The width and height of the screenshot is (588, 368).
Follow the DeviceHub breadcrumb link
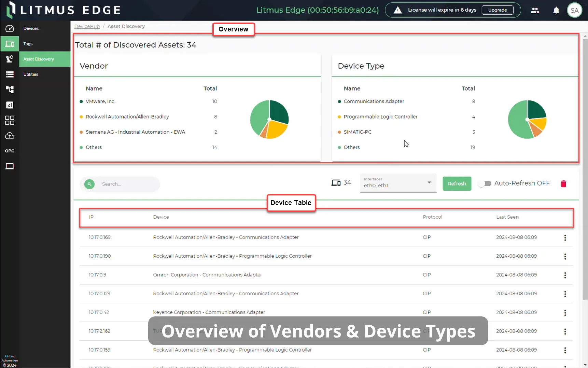87,26
